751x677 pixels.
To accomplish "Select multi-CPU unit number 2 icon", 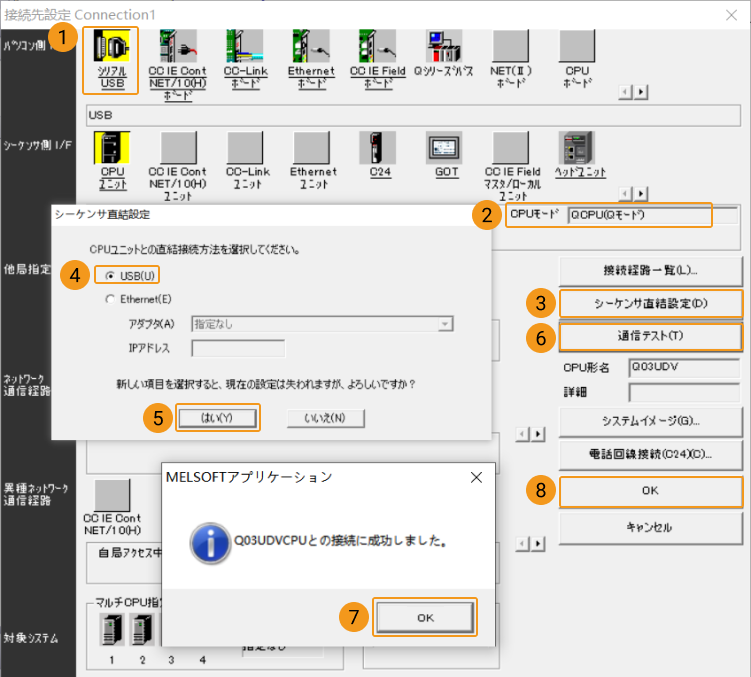I will point(142,629).
